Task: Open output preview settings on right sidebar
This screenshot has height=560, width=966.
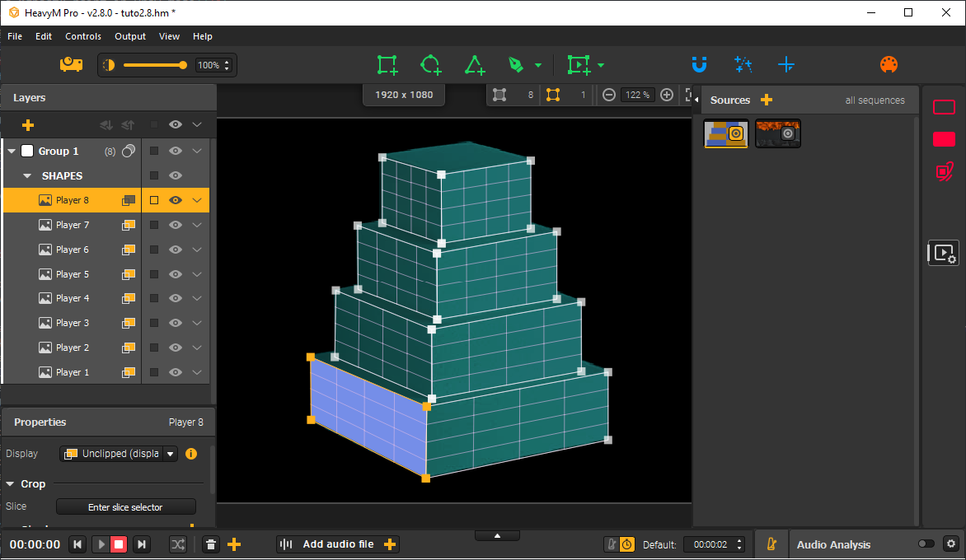Action: 943,253
